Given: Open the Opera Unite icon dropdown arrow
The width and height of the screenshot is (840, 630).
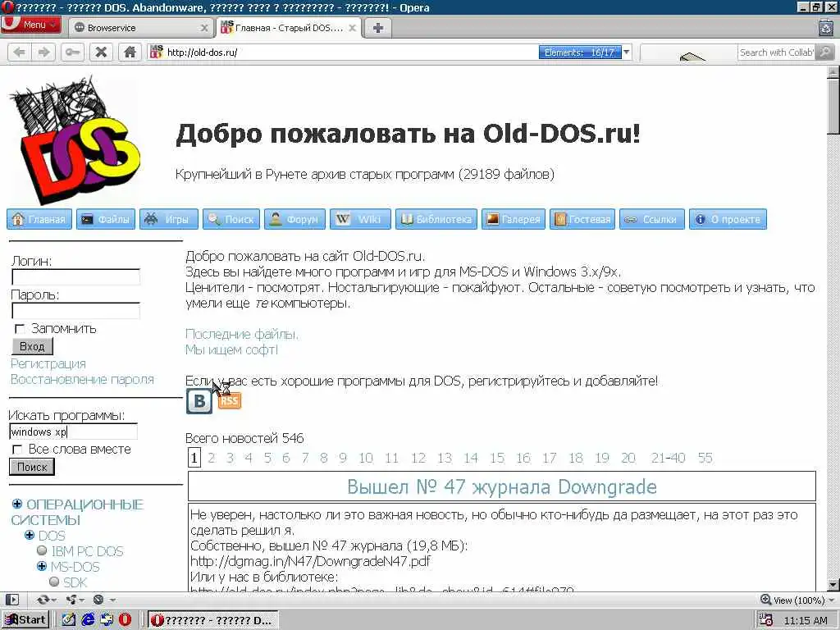Looking at the screenshot, I should click(83, 600).
